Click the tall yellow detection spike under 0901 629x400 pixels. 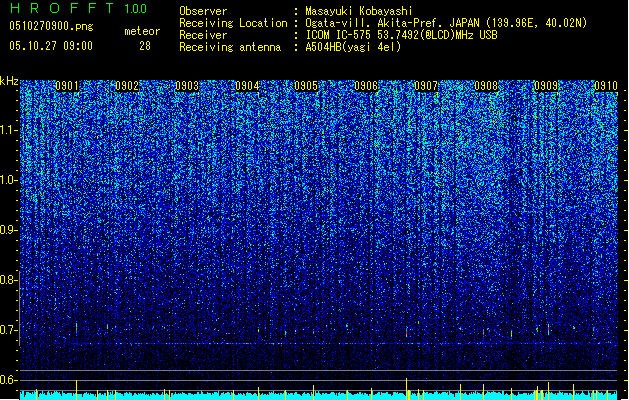click(x=76, y=390)
